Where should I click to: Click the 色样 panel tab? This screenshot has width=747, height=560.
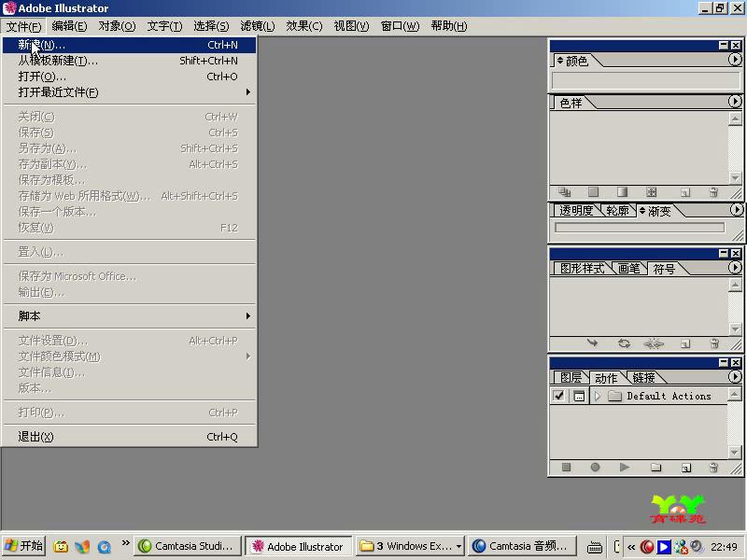coord(571,103)
